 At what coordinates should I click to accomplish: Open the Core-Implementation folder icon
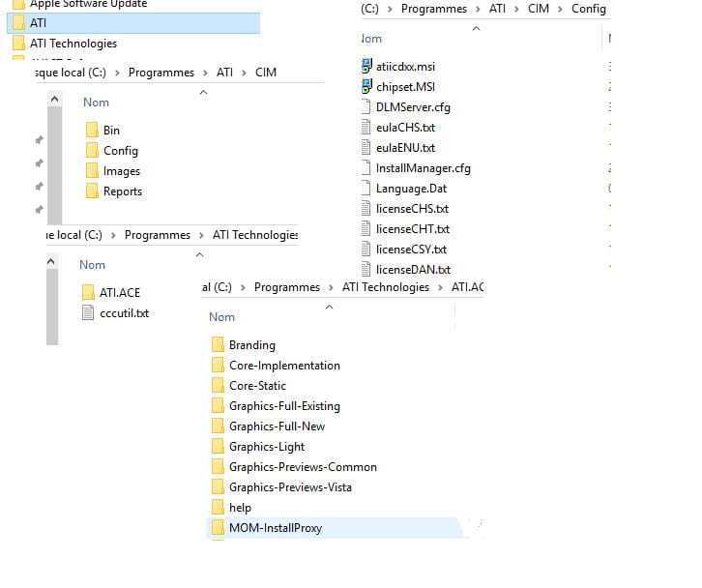point(218,365)
